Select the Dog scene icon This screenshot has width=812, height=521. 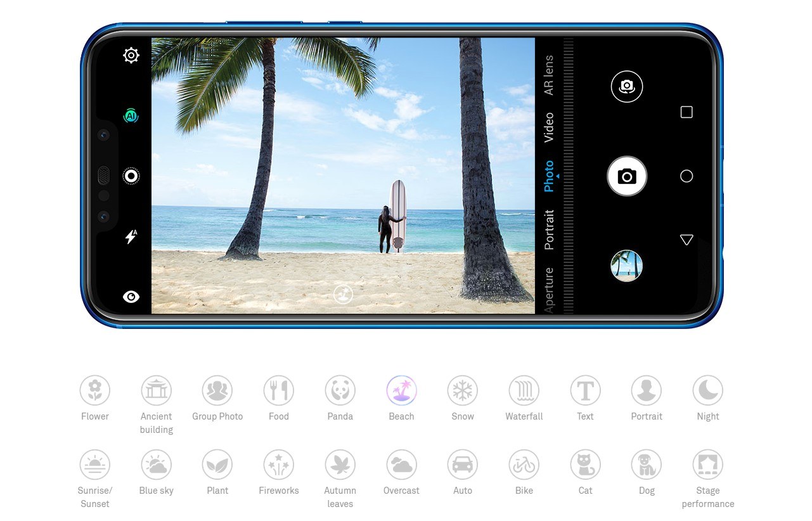tap(647, 465)
